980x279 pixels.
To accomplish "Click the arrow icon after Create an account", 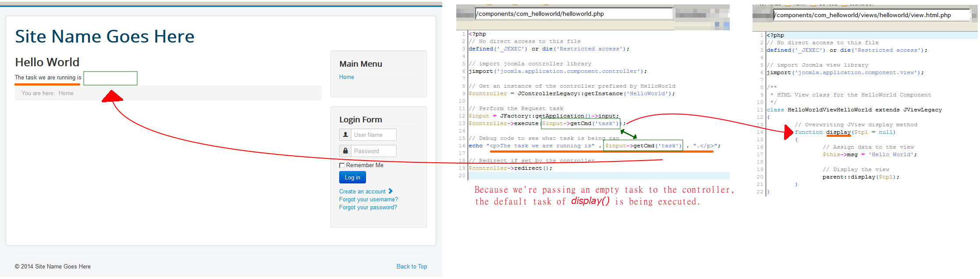I will [391, 191].
